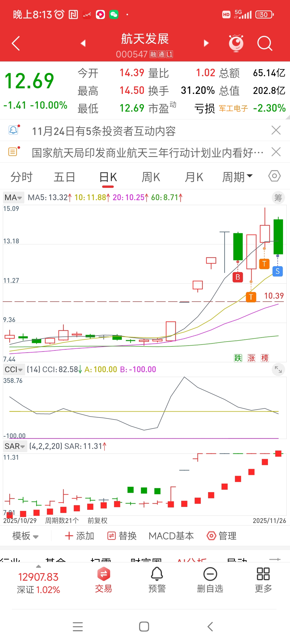
Task: Tap the current price 12.69
Action: click(30, 81)
